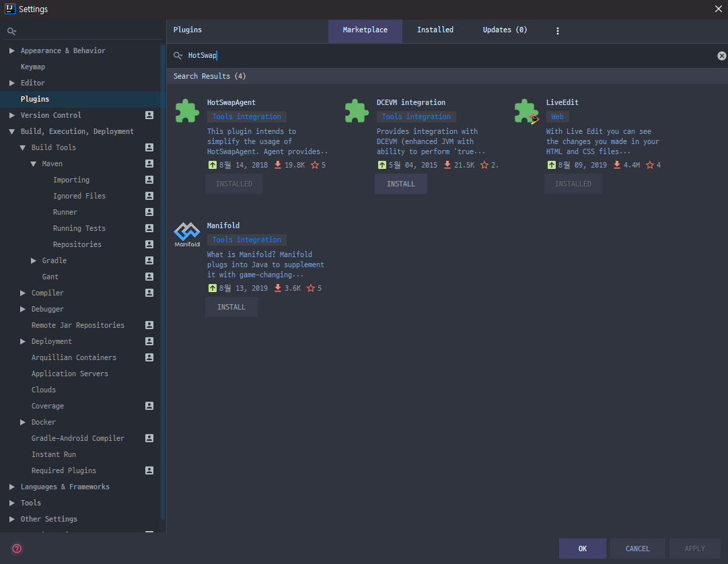Click the project-level icon beside Runner
The height and width of the screenshot is (564, 728).
pyautogui.click(x=149, y=212)
